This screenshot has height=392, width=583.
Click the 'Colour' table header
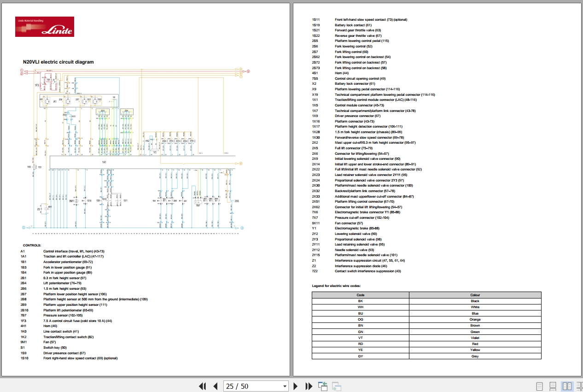click(475, 295)
